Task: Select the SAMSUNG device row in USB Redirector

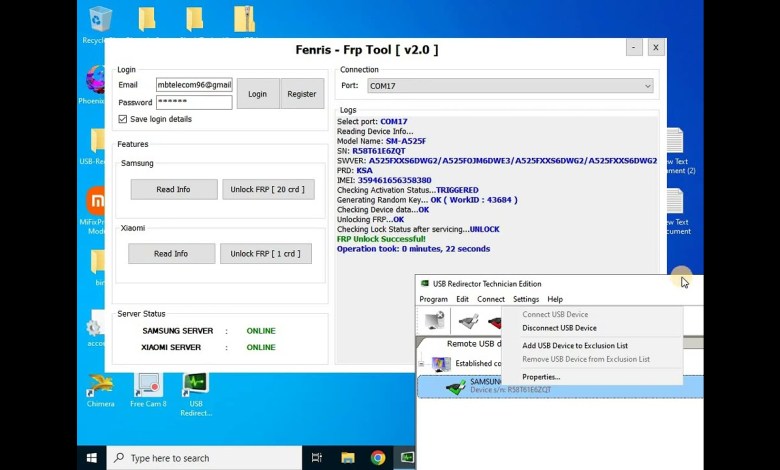Action: tap(560, 386)
